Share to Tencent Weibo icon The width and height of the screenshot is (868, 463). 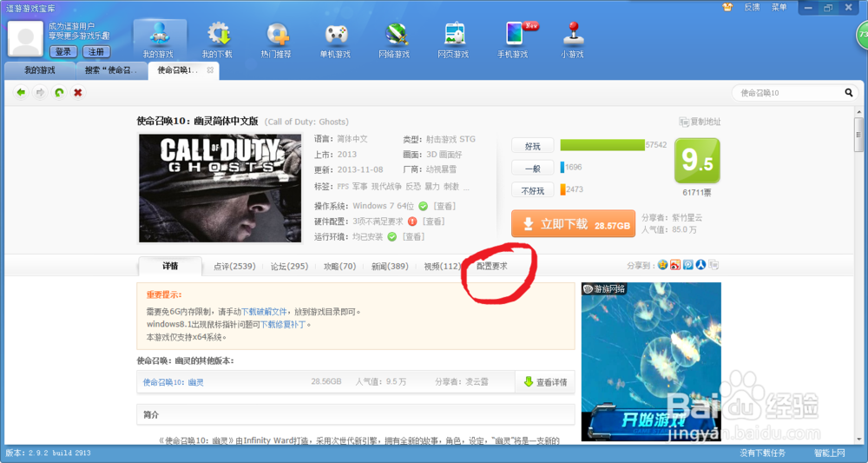pyautogui.click(x=688, y=265)
